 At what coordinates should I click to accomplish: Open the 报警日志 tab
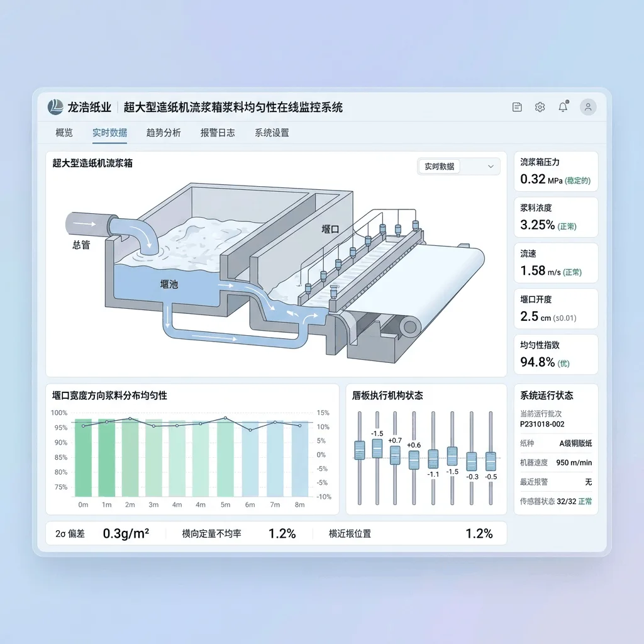(x=218, y=133)
